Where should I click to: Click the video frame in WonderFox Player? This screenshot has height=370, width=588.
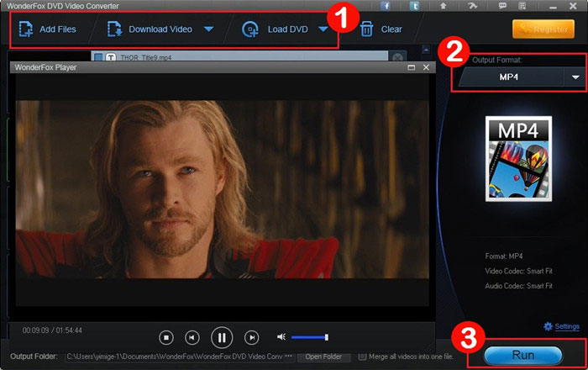pyautogui.click(x=223, y=189)
